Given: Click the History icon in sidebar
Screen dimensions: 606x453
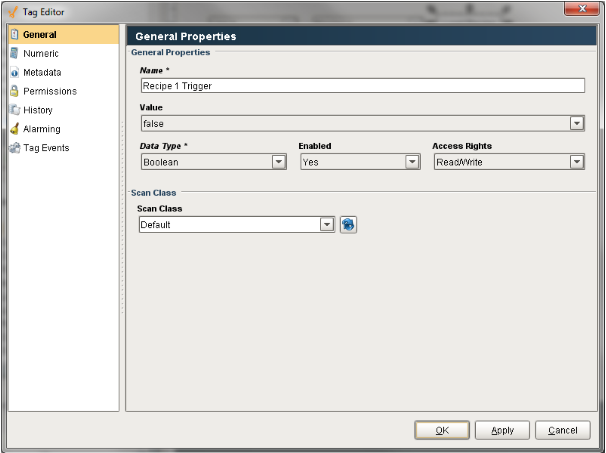Looking at the screenshot, I should (14, 110).
